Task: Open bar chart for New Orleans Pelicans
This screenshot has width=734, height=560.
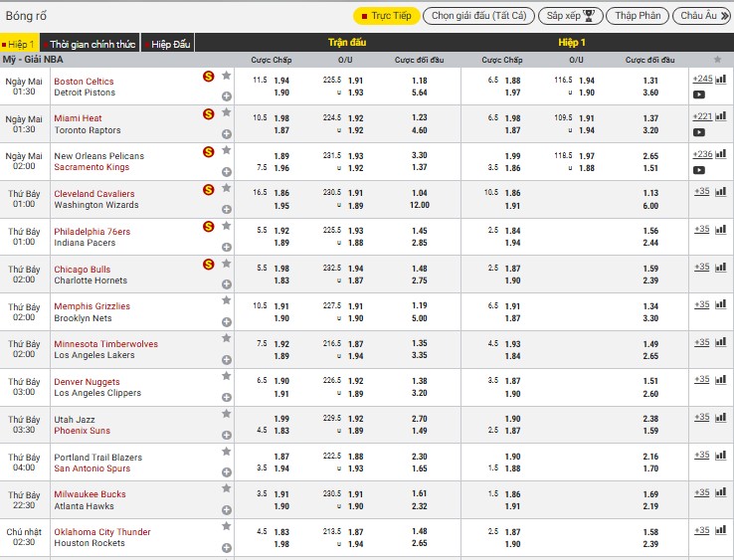Action: (x=721, y=154)
